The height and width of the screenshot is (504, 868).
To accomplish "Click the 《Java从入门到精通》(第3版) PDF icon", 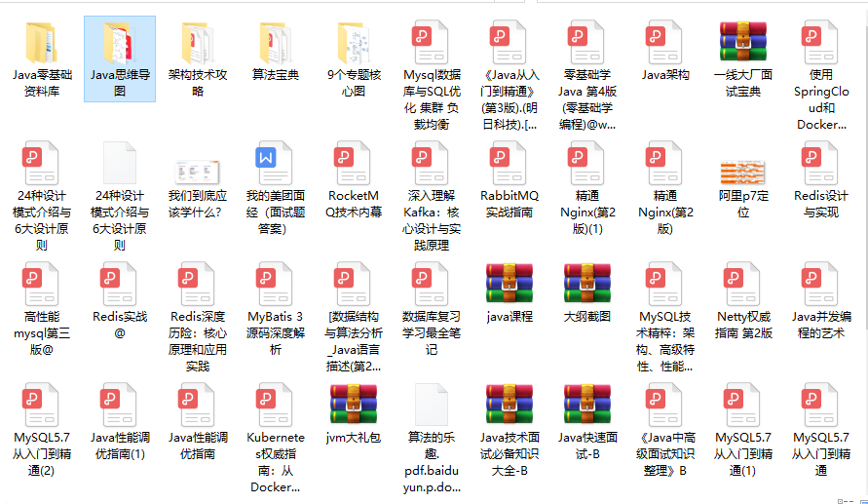I will [x=509, y=42].
